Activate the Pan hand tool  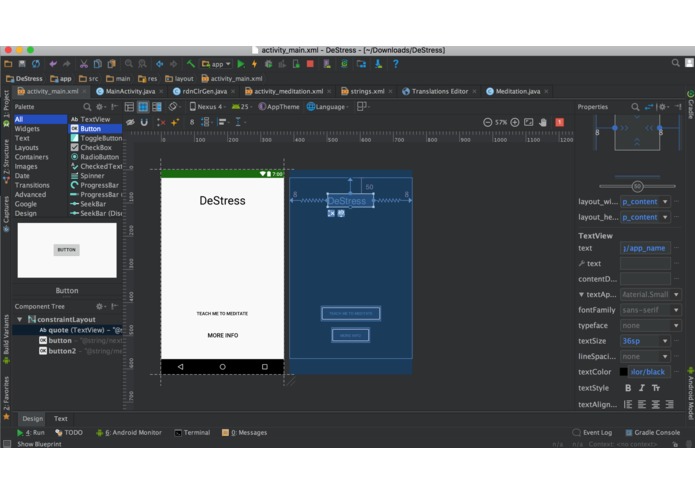click(x=543, y=122)
